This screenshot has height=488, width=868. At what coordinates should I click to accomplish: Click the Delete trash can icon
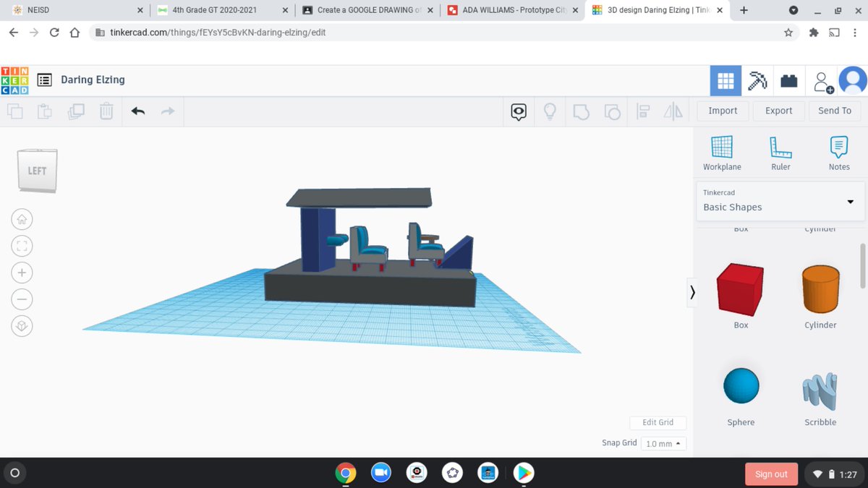pyautogui.click(x=106, y=111)
